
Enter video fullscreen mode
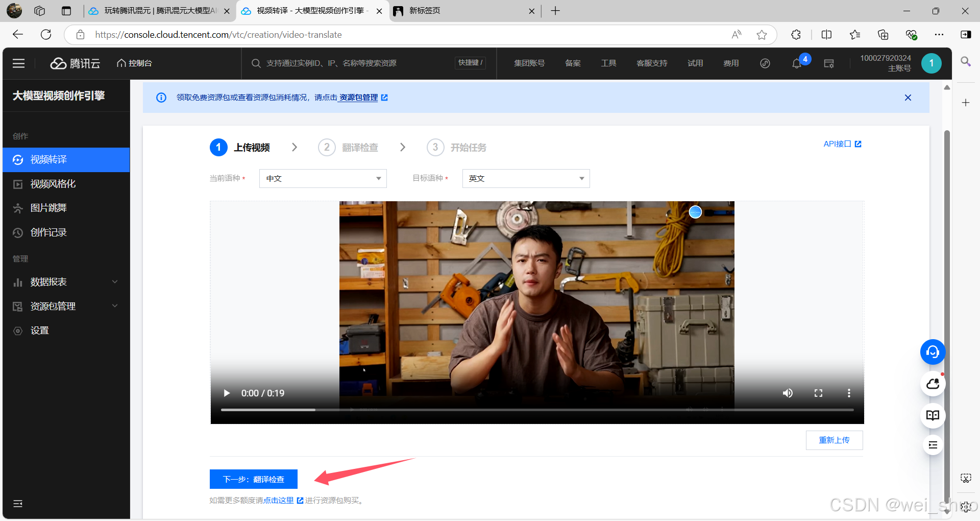point(818,393)
